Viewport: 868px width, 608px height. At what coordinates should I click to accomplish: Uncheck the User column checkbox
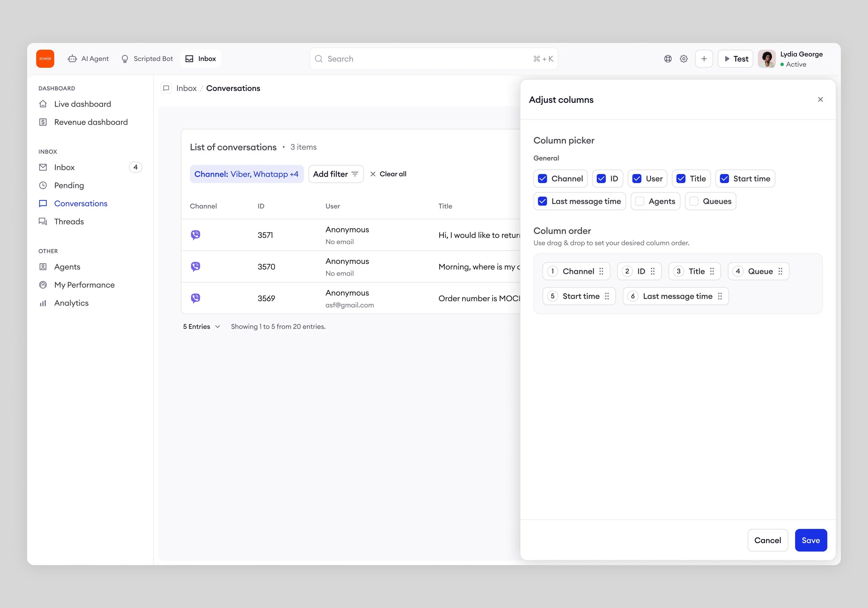click(637, 178)
